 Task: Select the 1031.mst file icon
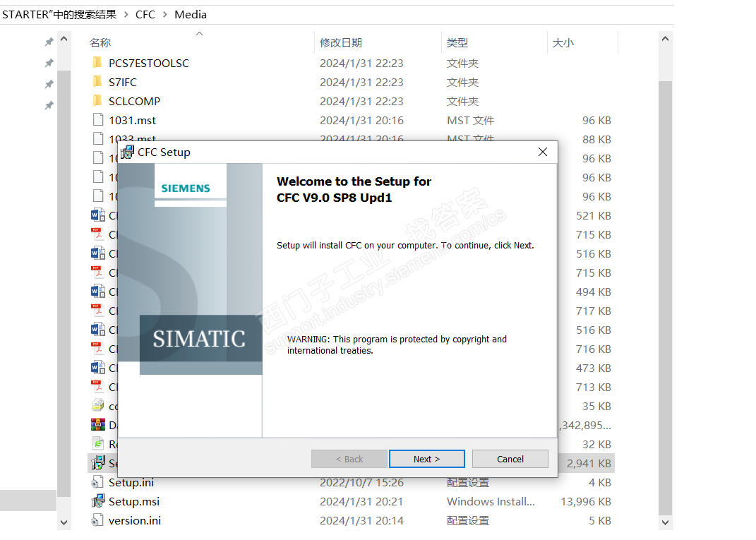pyautogui.click(x=98, y=119)
